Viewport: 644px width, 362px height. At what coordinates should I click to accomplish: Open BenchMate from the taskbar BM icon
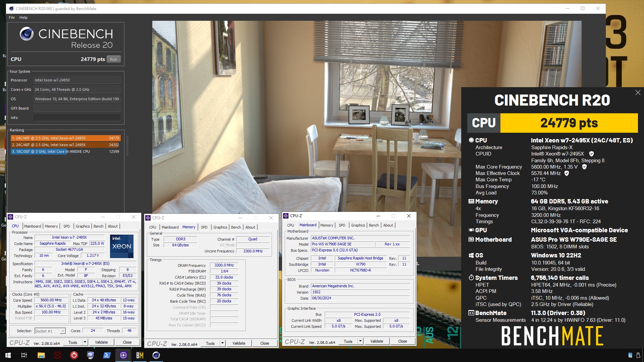point(140,355)
